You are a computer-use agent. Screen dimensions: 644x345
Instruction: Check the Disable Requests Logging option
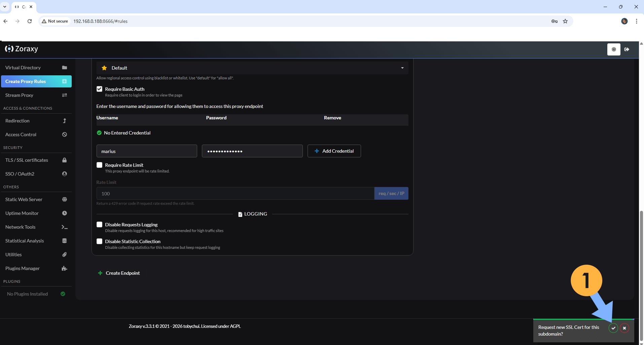tap(99, 225)
